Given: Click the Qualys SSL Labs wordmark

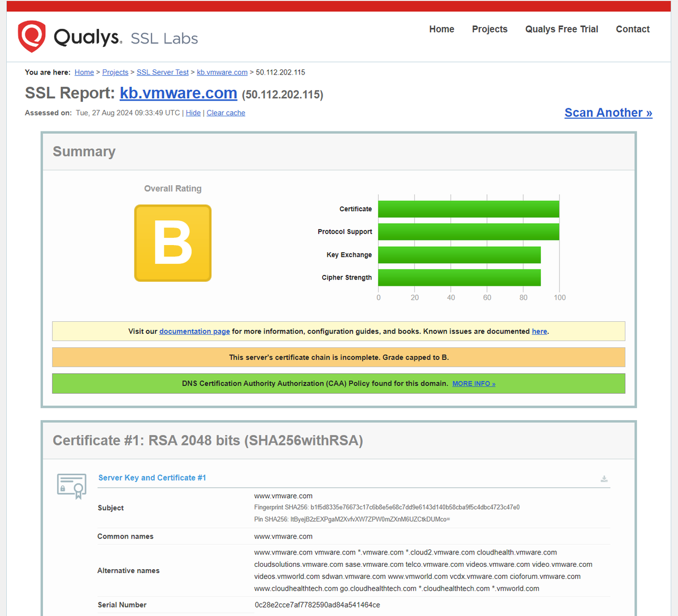Looking at the screenshot, I should (125, 37).
